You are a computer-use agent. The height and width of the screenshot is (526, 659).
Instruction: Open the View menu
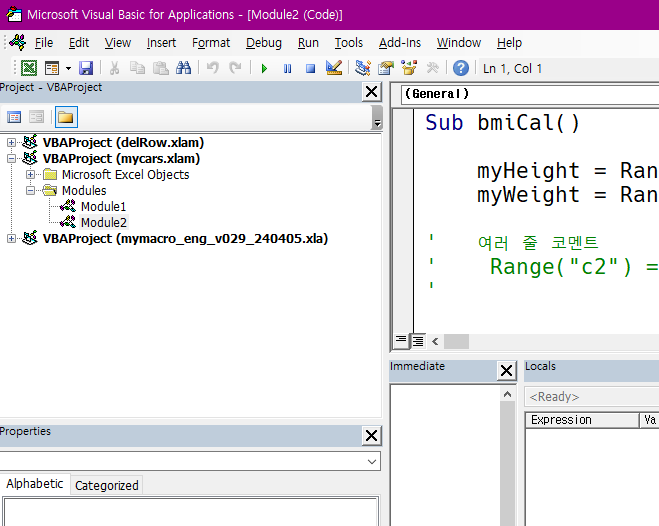(118, 43)
